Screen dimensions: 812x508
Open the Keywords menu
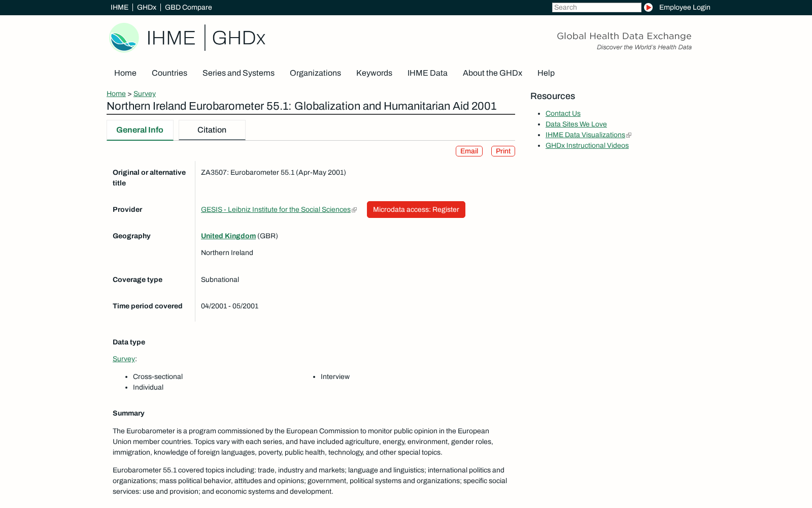click(374, 73)
